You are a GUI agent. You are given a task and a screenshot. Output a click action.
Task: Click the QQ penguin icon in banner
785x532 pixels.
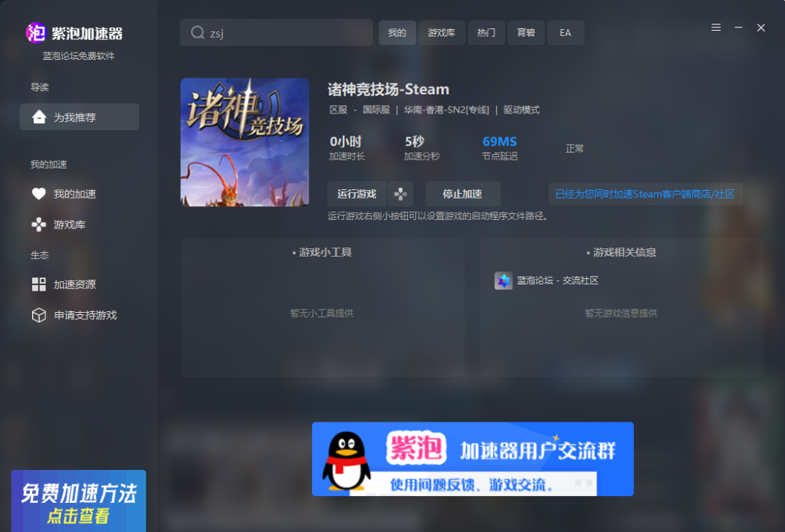(347, 461)
